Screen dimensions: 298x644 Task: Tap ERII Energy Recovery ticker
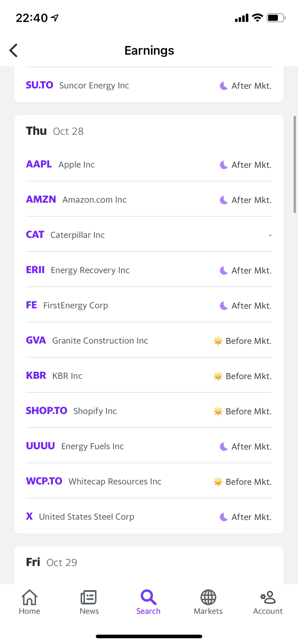tap(35, 270)
